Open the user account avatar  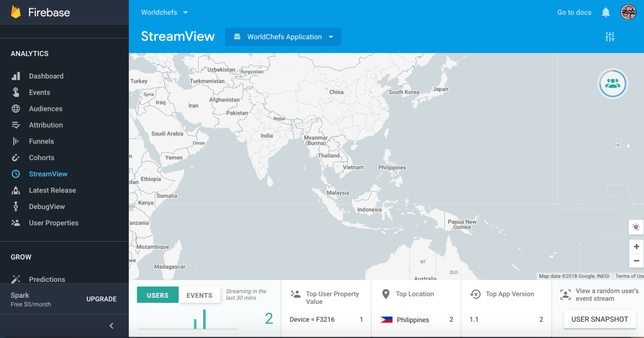(x=628, y=13)
